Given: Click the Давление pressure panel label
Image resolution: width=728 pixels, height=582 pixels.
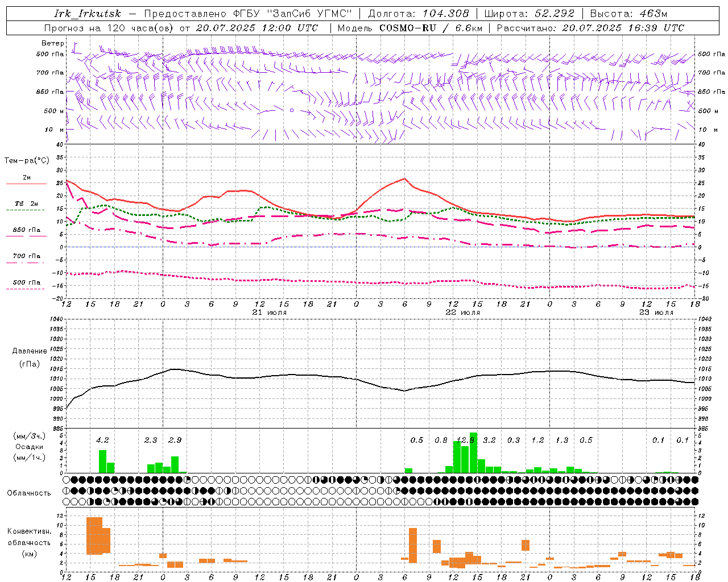Looking at the screenshot, I should 30,351.
